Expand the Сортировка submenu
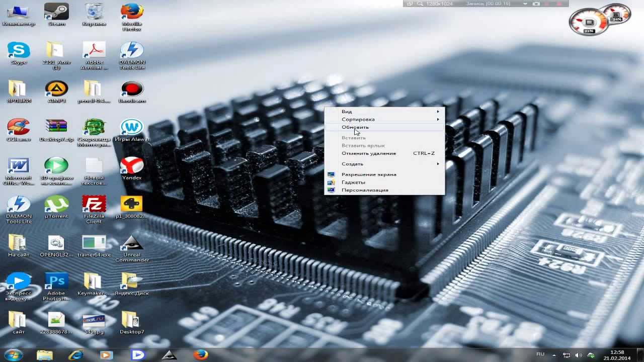The image size is (644, 362). [384, 119]
